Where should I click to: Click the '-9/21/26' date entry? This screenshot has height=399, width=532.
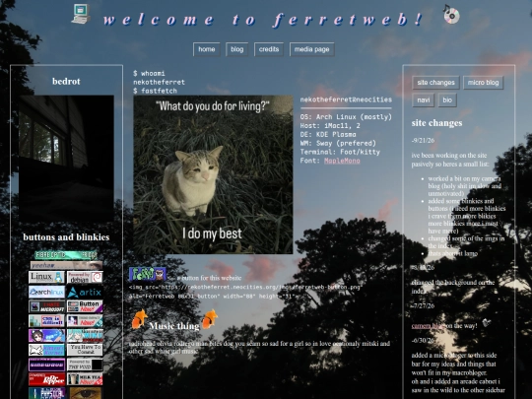[x=423, y=141]
